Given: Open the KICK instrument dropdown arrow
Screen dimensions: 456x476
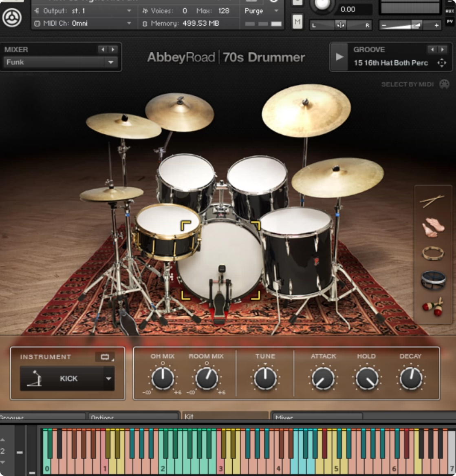Looking at the screenshot, I should (108, 379).
